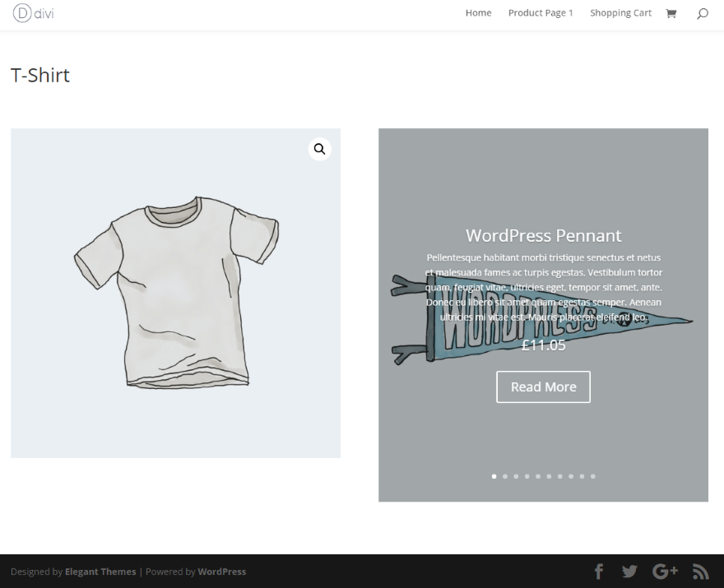Follow the WordPress footer link
Image resolution: width=724 pixels, height=588 pixels.
(221, 572)
